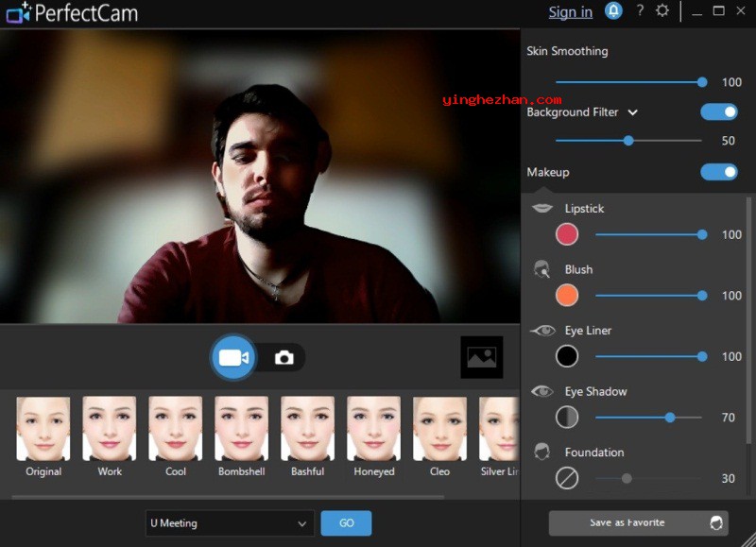756x547 pixels.
Task: Click Save as Favorite button
Action: [x=639, y=522]
